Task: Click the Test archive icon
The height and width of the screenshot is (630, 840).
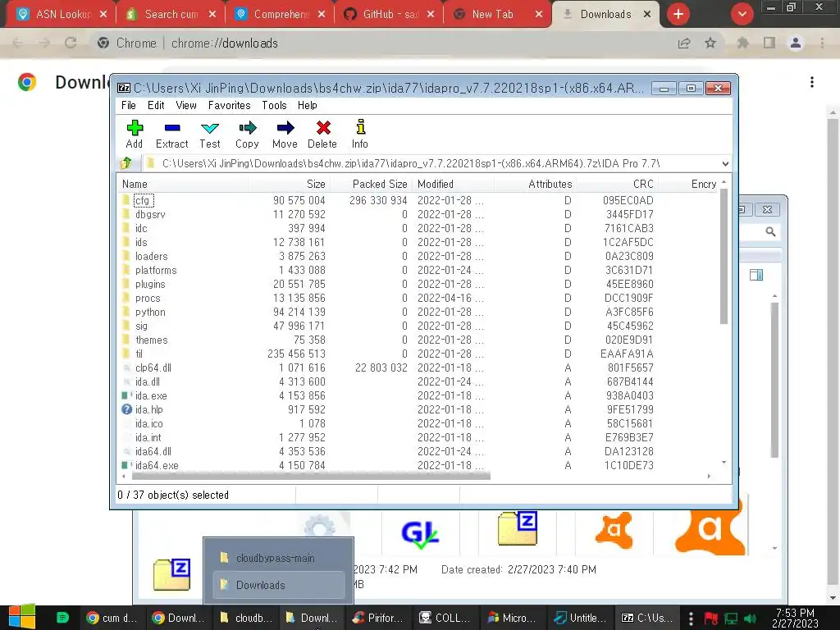Action: [x=209, y=134]
